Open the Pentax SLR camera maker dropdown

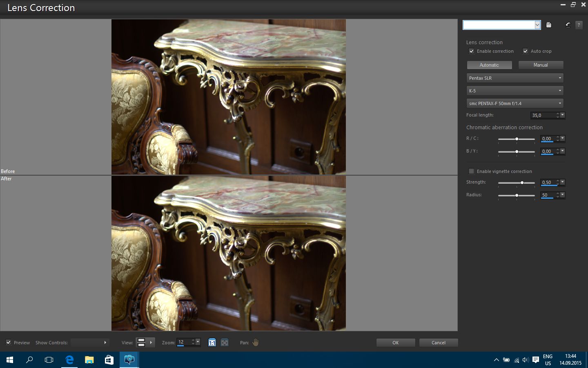(x=515, y=78)
